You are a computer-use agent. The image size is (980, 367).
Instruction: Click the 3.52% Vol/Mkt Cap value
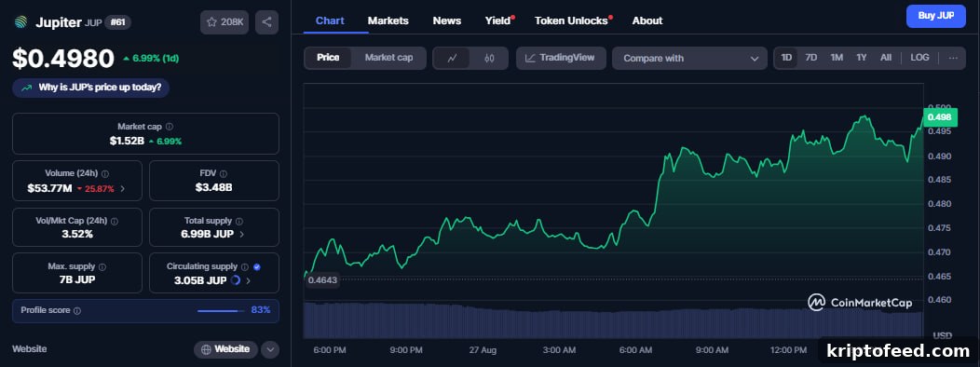77,234
